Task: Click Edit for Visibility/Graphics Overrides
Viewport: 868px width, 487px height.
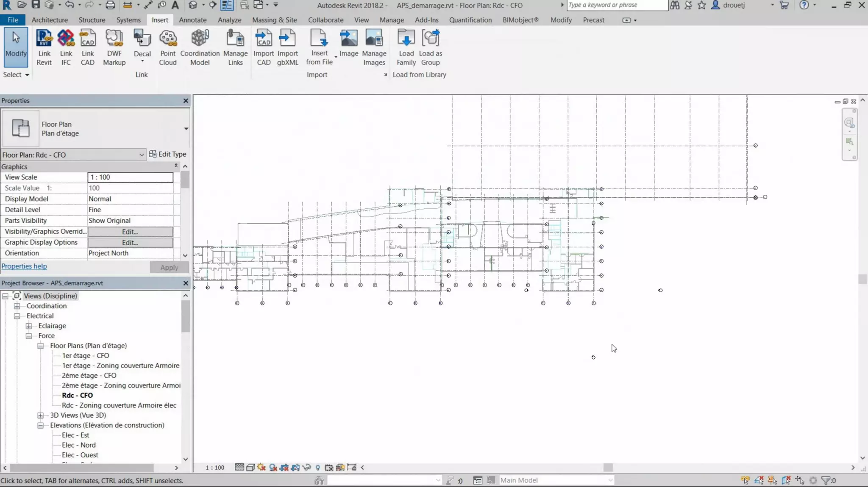Action: 130,232
